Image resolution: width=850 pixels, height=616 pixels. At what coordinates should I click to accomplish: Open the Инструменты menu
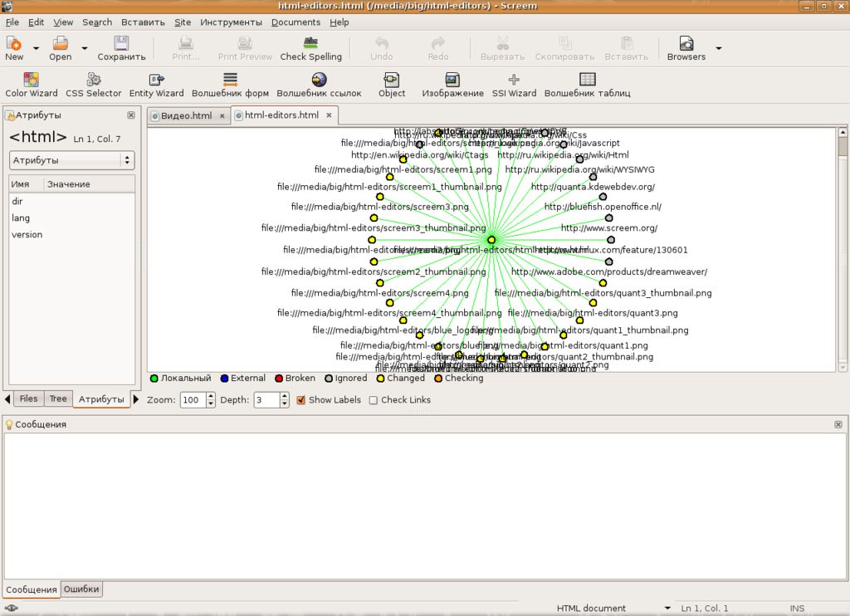pos(231,22)
